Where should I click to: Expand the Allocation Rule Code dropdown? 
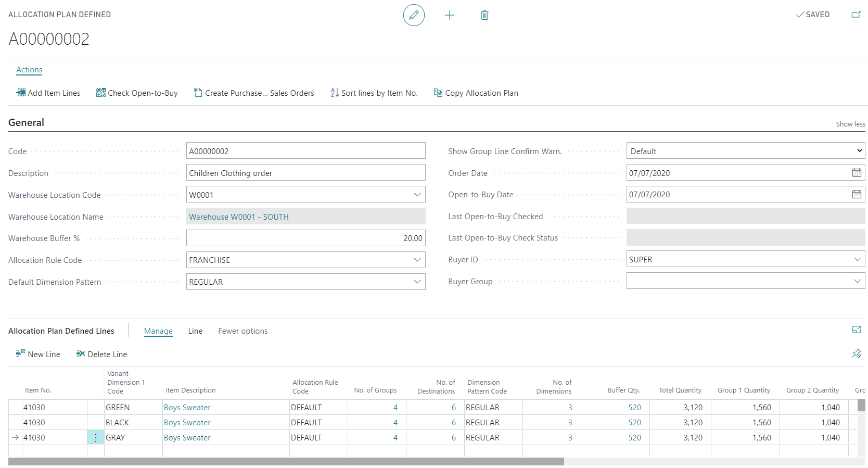click(x=417, y=260)
